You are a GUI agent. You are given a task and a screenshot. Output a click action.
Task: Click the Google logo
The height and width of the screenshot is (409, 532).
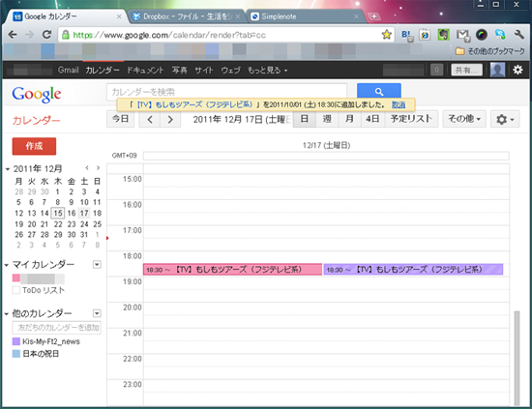(37, 95)
